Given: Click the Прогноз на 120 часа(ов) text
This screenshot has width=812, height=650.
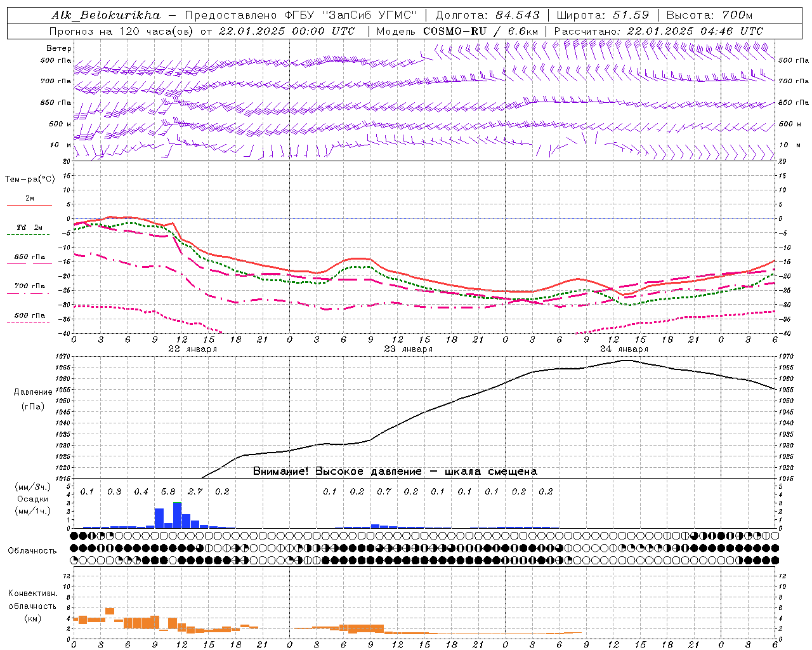Looking at the screenshot, I should 122,31.
